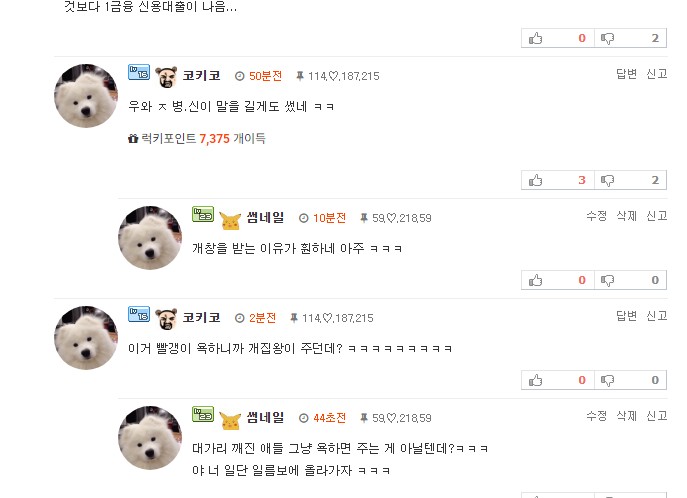The height and width of the screenshot is (498, 687).
Task: Downvote 코키코's comment posted 50분전
Action: click(630, 180)
